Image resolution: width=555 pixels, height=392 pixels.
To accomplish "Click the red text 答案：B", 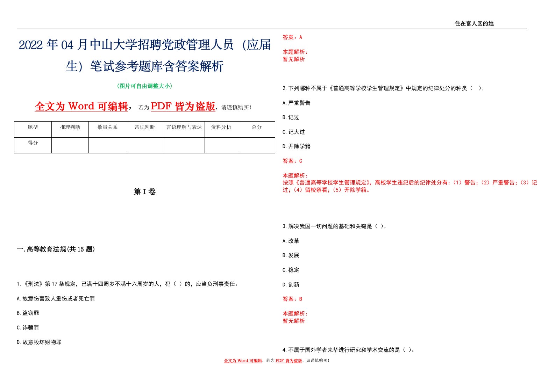I will (292, 299).
